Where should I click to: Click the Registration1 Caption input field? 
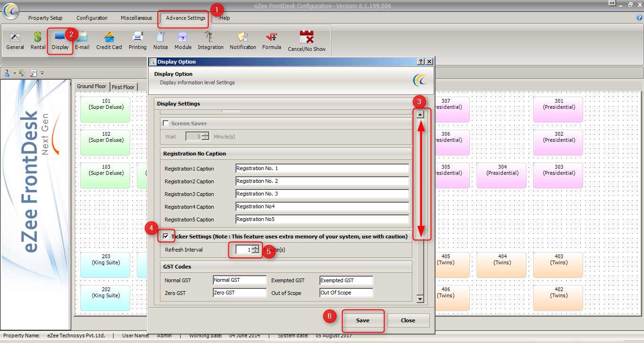322,169
